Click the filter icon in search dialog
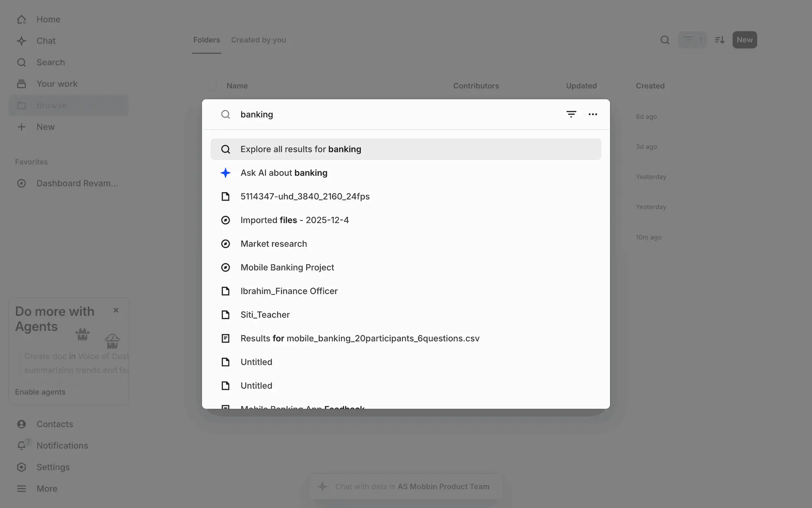The height and width of the screenshot is (508, 812). pyautogui.click(x=571, y=114)
